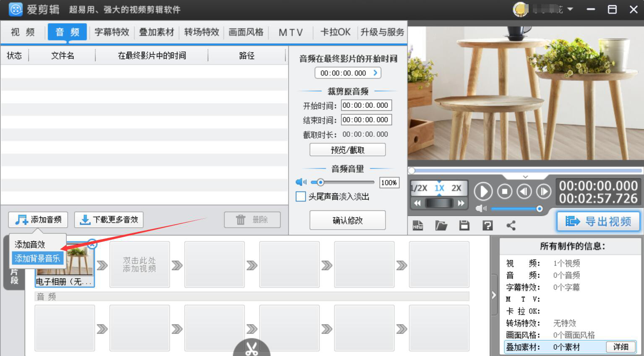Click the 在最终影片中的时间 column header
This screenshot has height=356, width=644.
[152, 55]
